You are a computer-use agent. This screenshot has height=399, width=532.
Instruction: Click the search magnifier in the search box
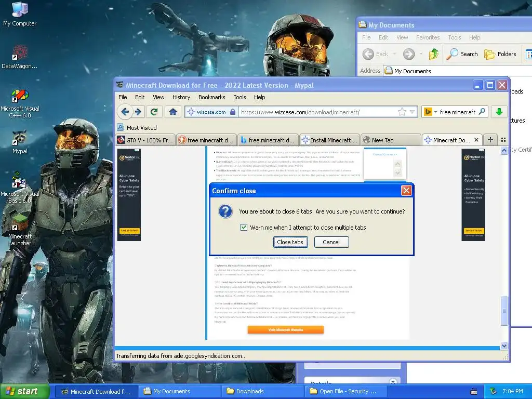[482, 112]
